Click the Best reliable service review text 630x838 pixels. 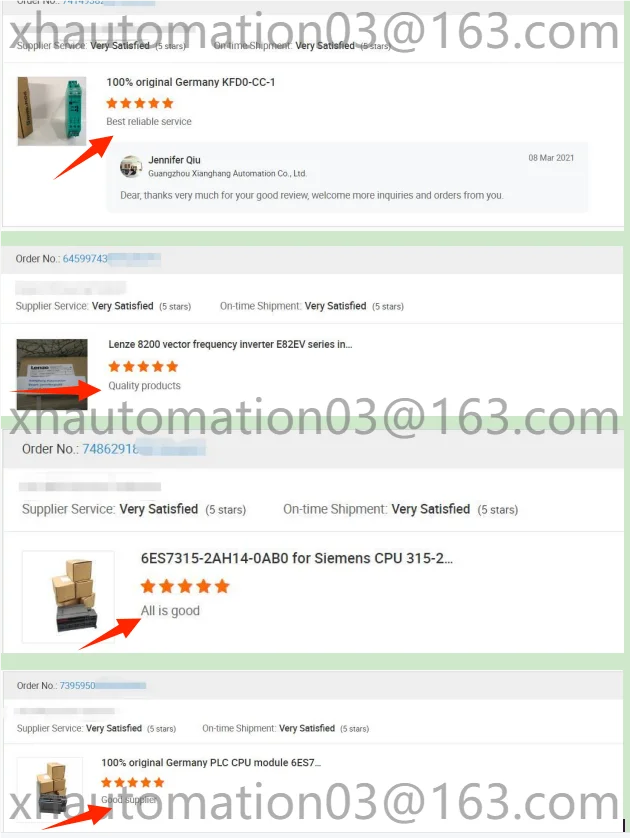tap(149, 121)
